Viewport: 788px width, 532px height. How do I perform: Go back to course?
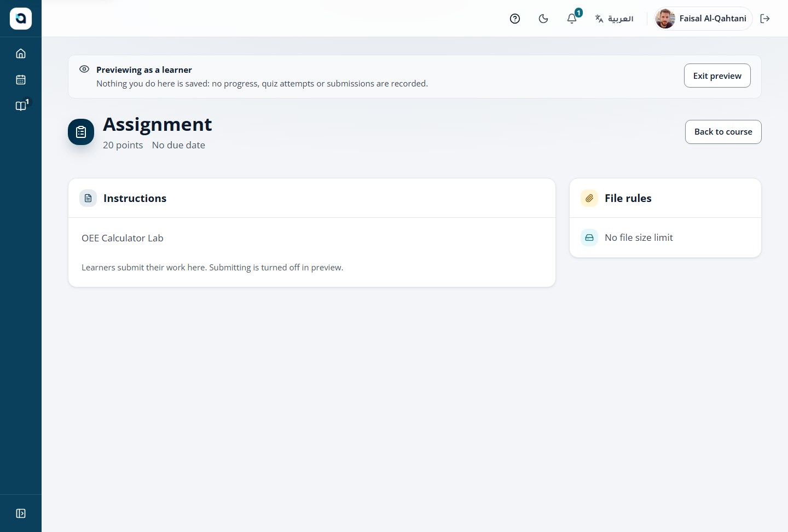pos(723,132)
